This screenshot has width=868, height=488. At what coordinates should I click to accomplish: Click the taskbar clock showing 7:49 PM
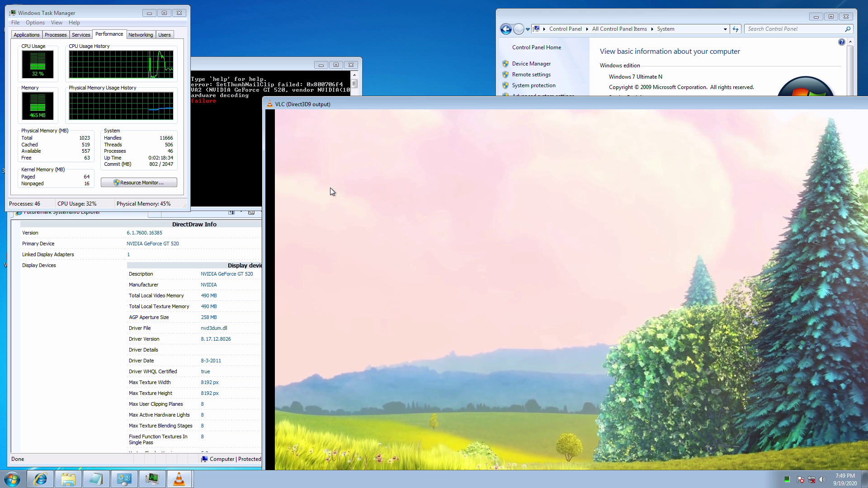click(845, 479)
